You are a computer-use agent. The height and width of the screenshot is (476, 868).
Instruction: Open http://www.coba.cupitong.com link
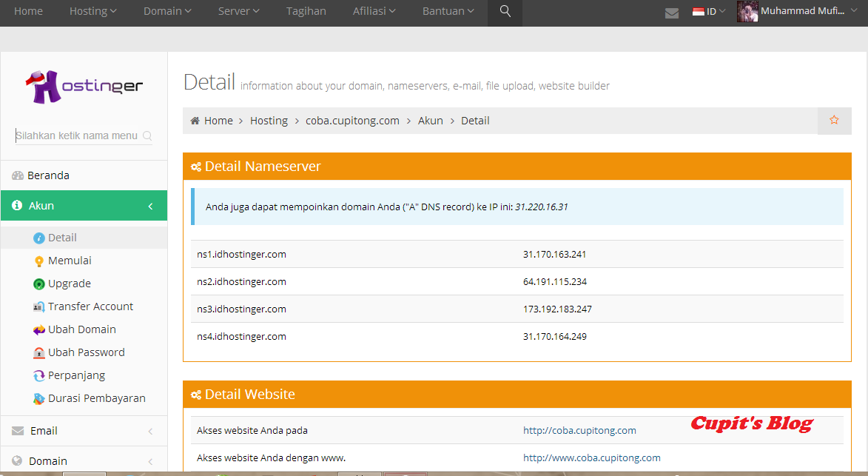[592, 458]
